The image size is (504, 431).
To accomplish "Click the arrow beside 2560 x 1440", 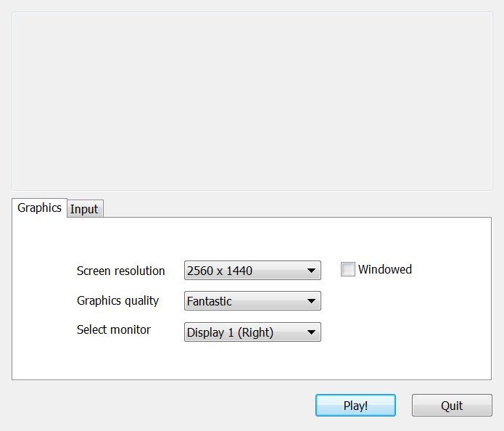I will (311, 271).
